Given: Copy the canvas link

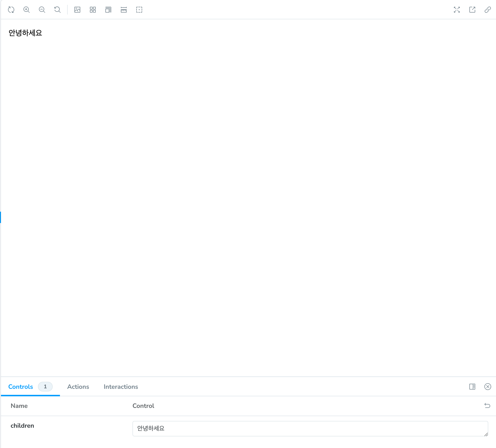Looking at the screenshot, I should coord(487,10).
